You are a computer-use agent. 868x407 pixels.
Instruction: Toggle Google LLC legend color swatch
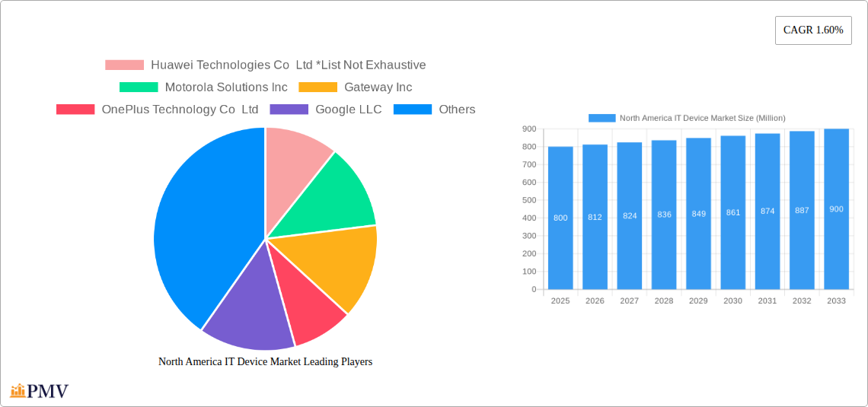click(289, 110)
